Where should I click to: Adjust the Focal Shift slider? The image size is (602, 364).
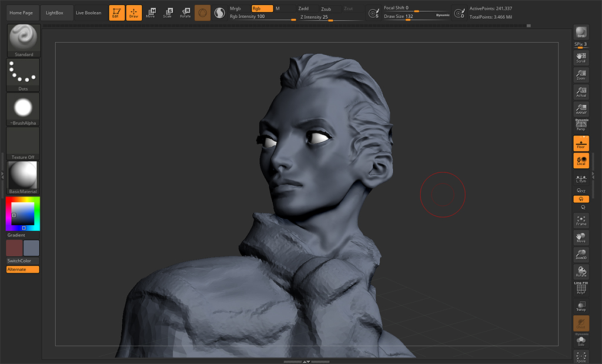416,8
